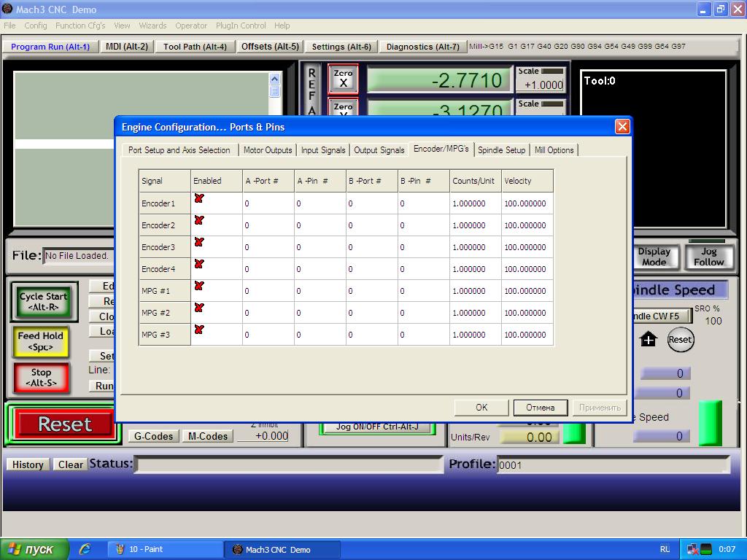Click MPG #3 B-Pin # cell

[424, 335]
